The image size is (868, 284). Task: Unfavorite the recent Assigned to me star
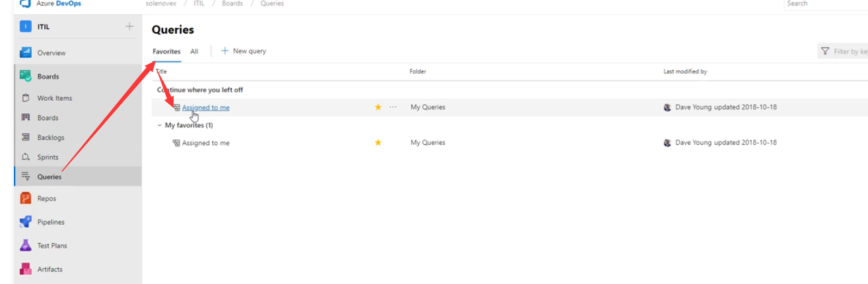tap(378, 107)
